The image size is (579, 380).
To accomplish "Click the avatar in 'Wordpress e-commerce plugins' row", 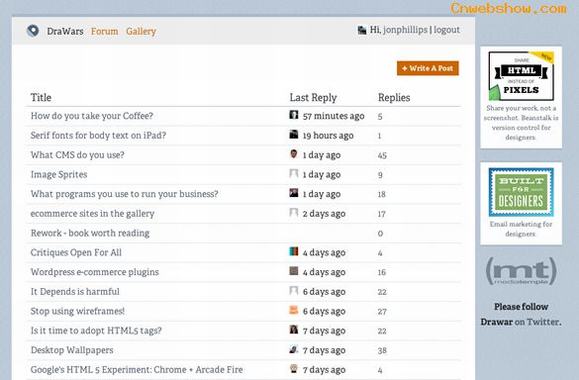I will click(294, 271).
